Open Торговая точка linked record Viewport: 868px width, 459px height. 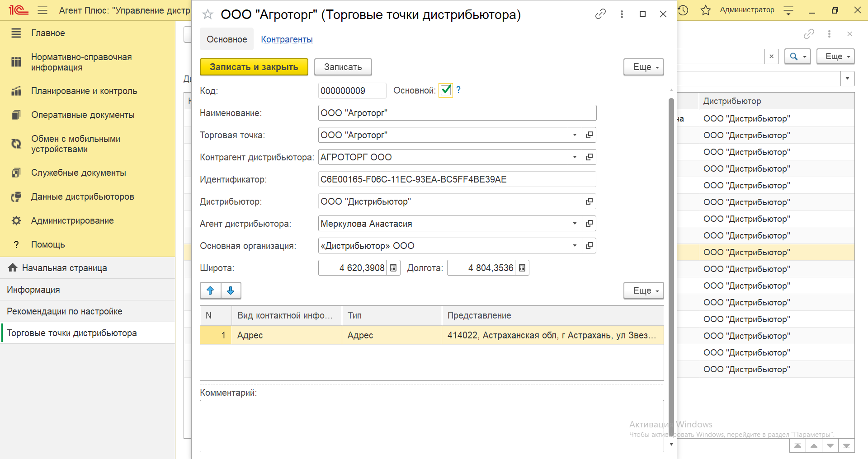[589, 135]
